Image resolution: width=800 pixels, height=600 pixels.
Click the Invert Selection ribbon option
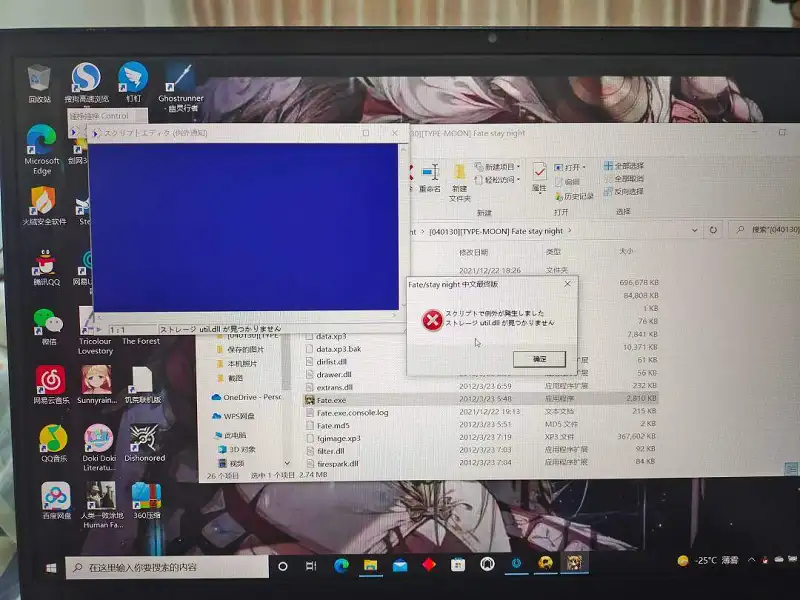623,191
